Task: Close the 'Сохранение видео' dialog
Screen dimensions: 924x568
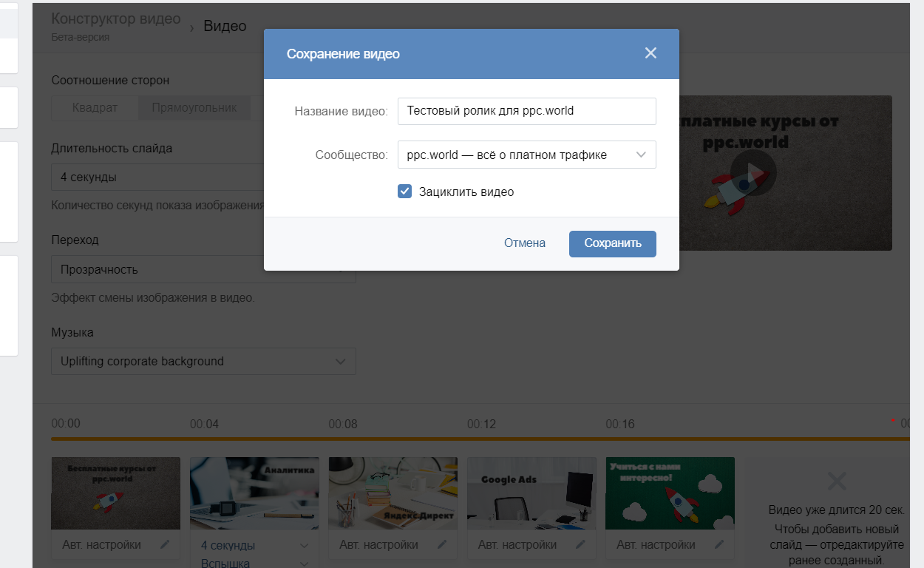Action: [650, 53]
